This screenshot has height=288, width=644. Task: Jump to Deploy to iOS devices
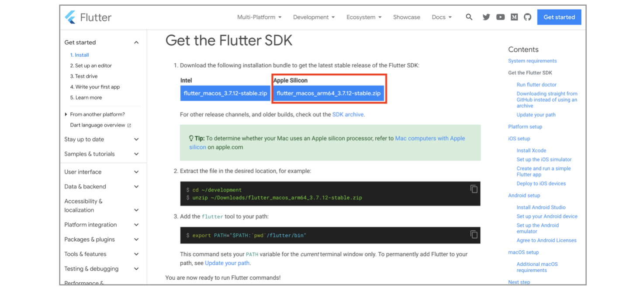click(x=541, y=184)
